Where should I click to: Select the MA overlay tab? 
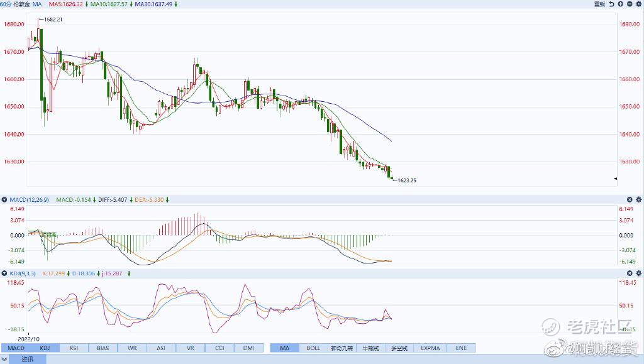tap(285, 348)
